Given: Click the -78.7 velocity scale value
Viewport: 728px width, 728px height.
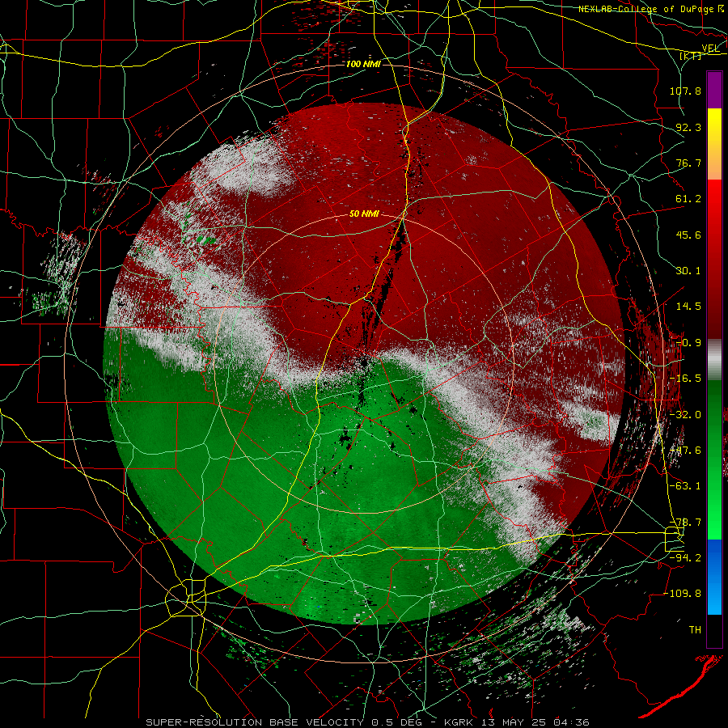Looking at the screenshot, I should coord(685,523).
